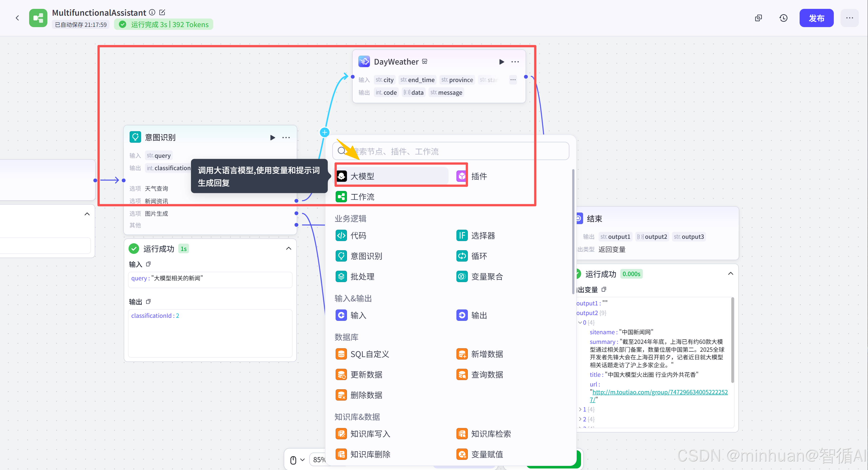Screen dimensions: 868x470
Task: Run the DayWeather node with play icon
Action: (501, 62)
